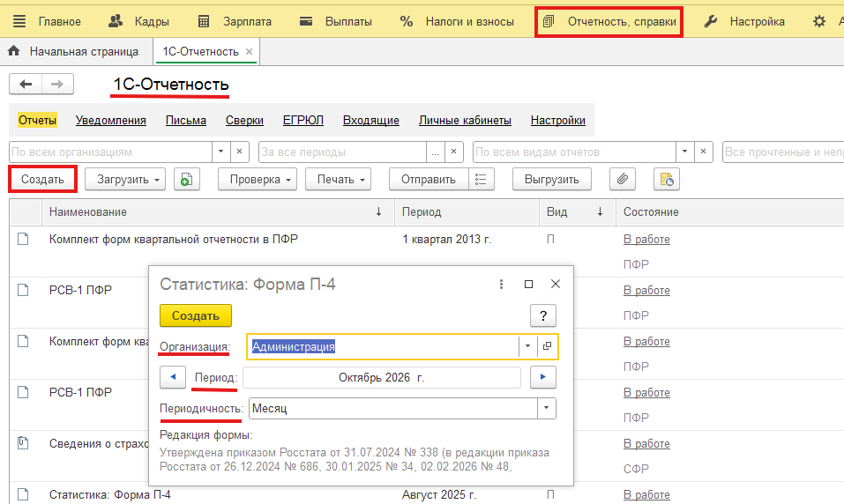Screen dimensions: 844x504
Task: Click the document with clock icon
Action: (x=667, y=180)
